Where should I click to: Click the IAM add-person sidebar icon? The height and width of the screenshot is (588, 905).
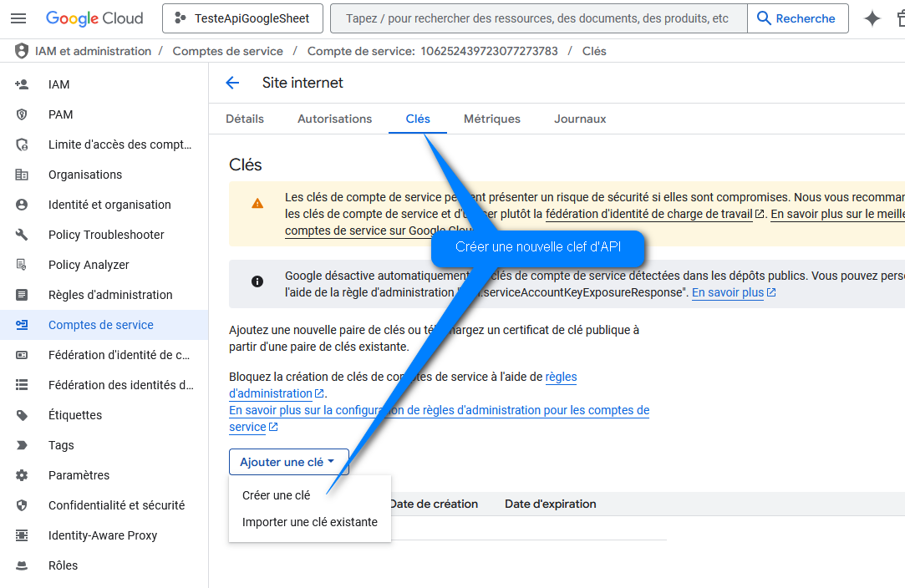coord(22,84)
